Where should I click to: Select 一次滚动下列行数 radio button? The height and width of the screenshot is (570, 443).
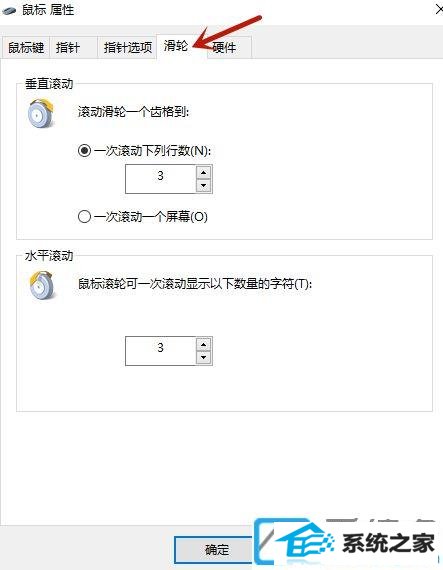84,150
